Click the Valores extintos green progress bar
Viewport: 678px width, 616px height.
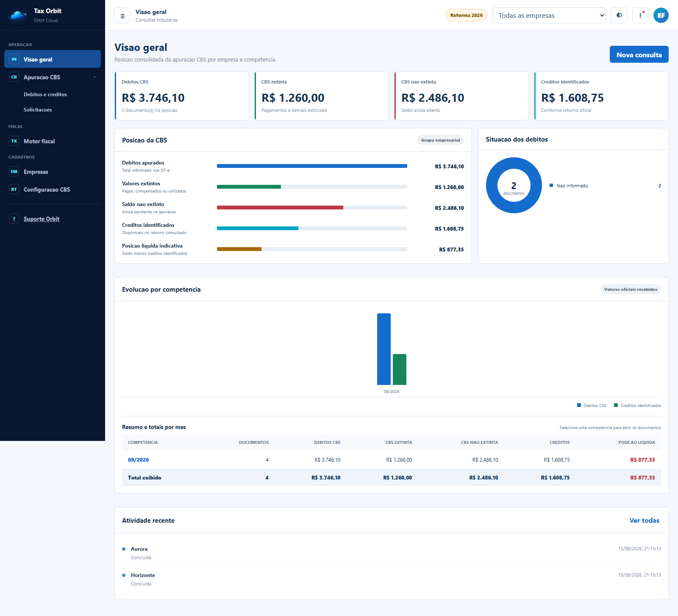(249, 187)
